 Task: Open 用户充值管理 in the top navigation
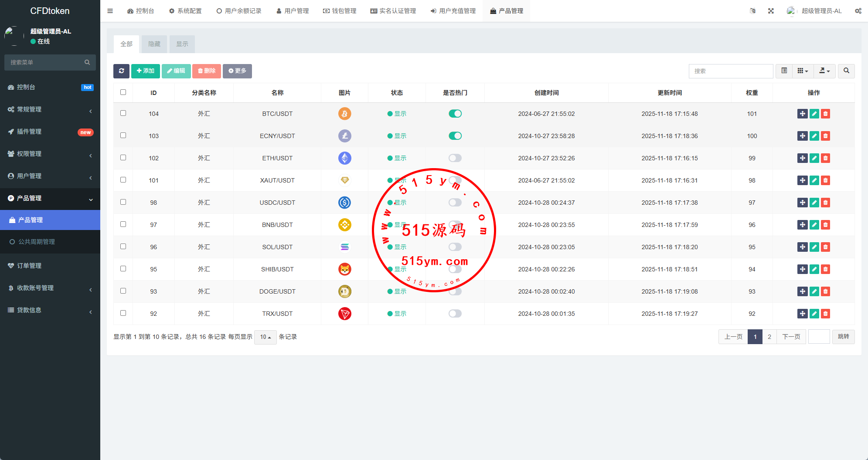(453, 11)
